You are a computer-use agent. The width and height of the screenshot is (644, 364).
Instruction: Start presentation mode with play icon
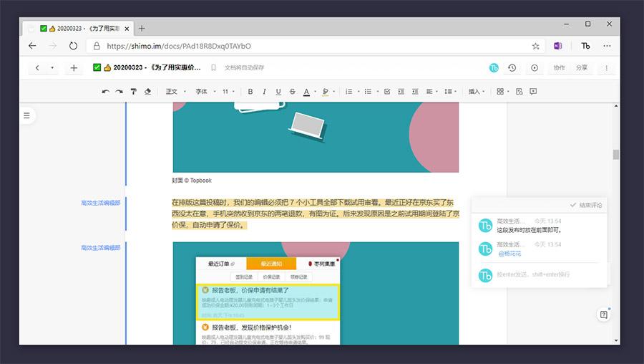(535, 68)
